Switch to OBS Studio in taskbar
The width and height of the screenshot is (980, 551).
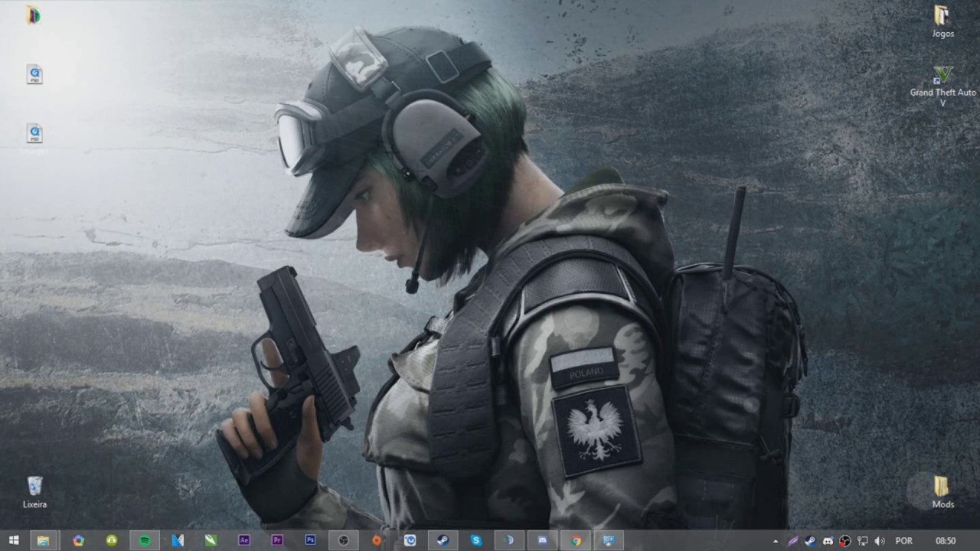pyautogui.click(x=344, y=540)
